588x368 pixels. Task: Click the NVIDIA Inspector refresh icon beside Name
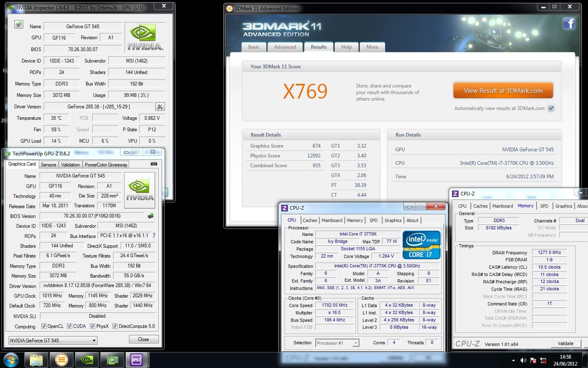click(x=18, y=25)
